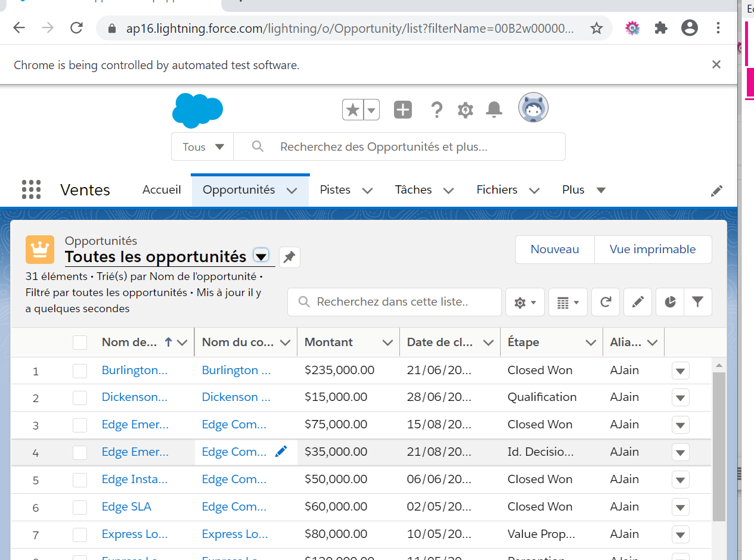The height and width of the screenshot is (560, 754).
Task: Edit the list inline with the pencil button
Action: coord(638,302)
